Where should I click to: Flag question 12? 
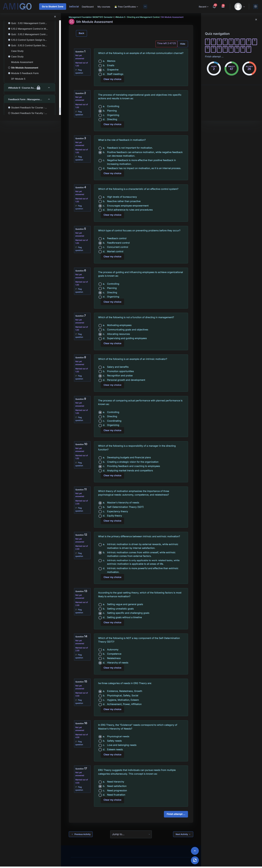(79, 554)
